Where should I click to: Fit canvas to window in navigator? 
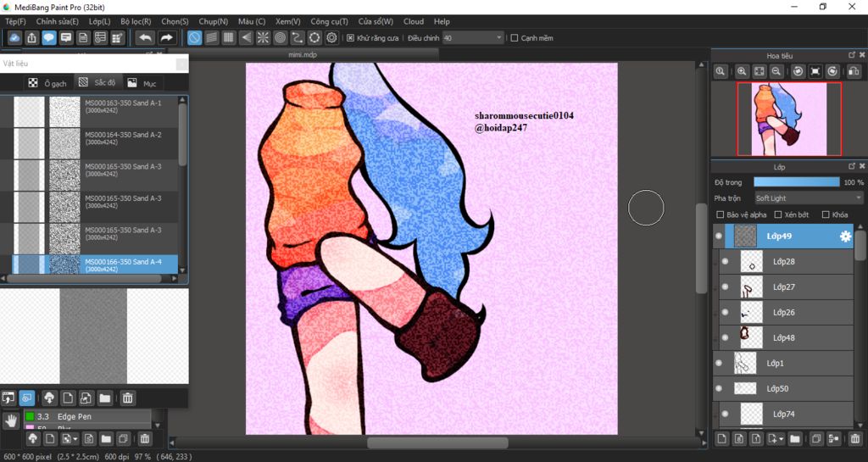(x=759, y=71)
